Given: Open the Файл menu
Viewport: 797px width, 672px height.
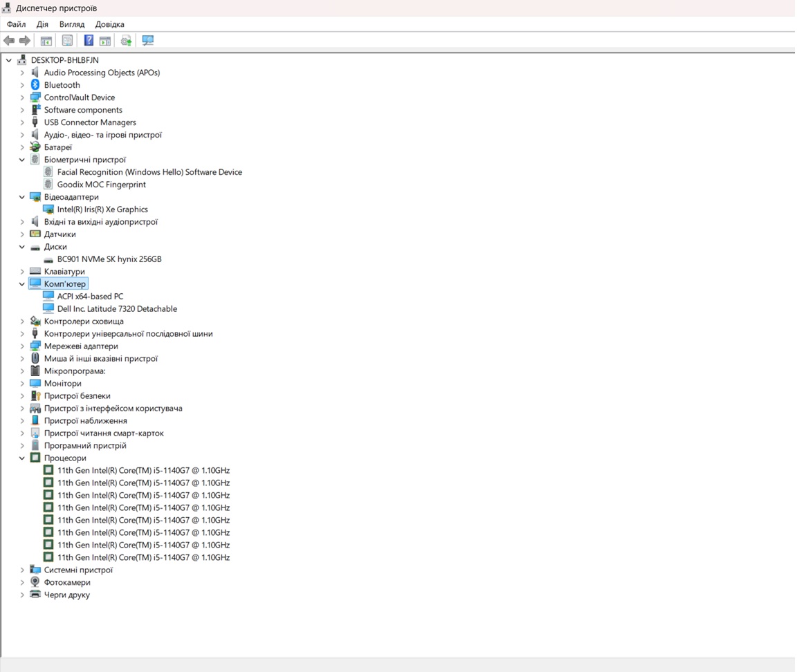Looking at the screenshot, I should [17, 24].
